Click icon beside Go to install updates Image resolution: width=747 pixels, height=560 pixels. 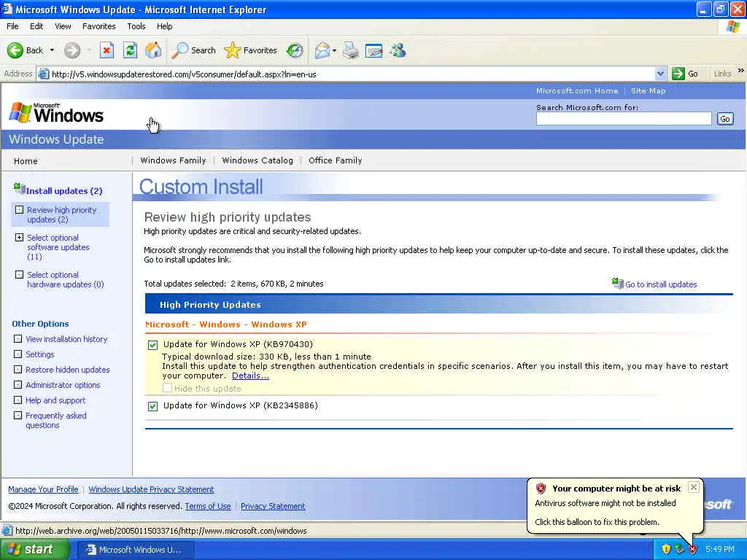pos(617,283)
